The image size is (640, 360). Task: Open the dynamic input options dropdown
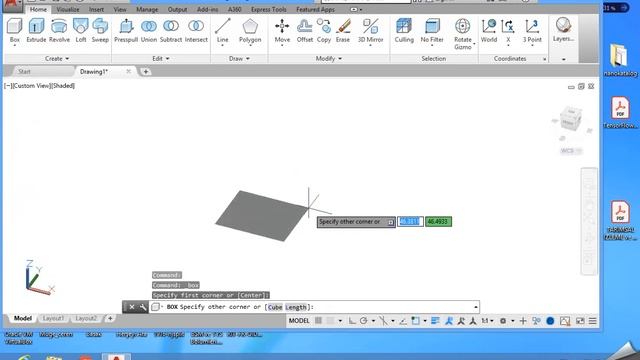tap(391, 222)
